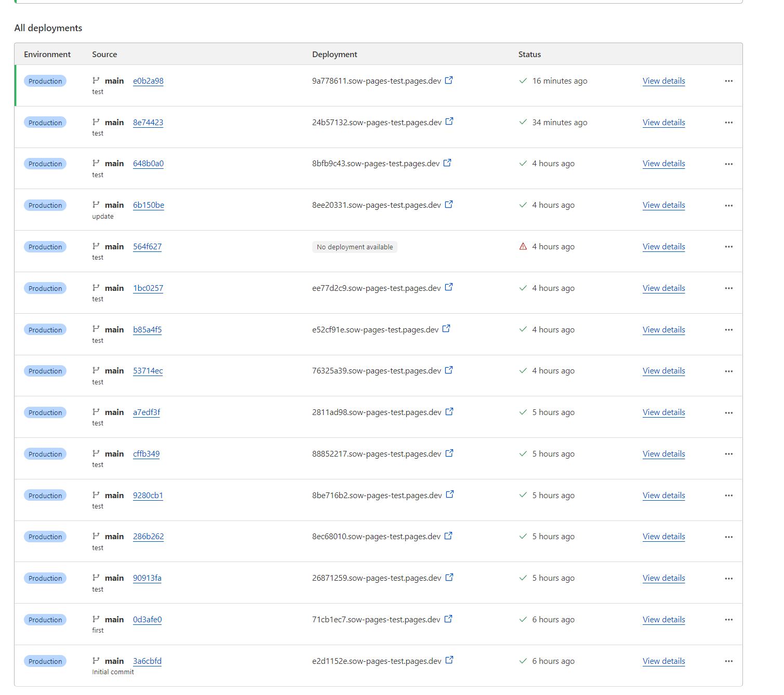Open commit 1bc0257 link

click(148, 288)
